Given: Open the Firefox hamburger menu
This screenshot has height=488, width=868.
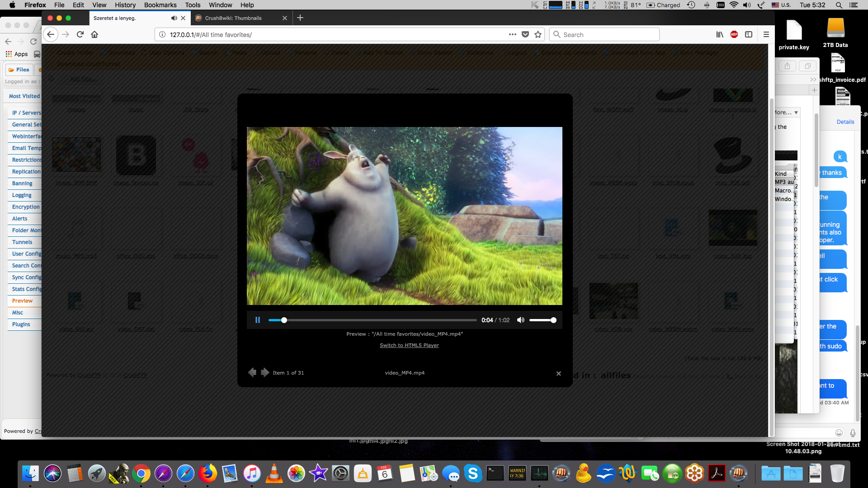Looking at the screenshot, I should click(766, 34).
